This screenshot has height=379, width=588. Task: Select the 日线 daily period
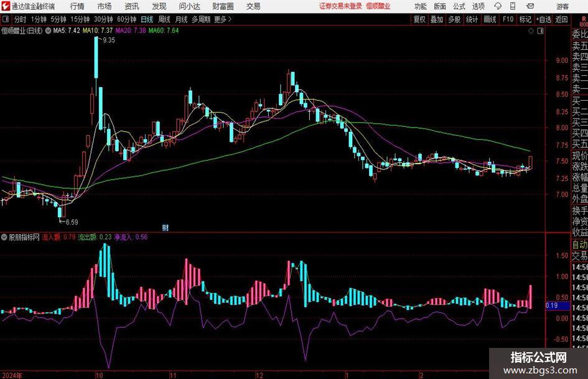(147, 19)
